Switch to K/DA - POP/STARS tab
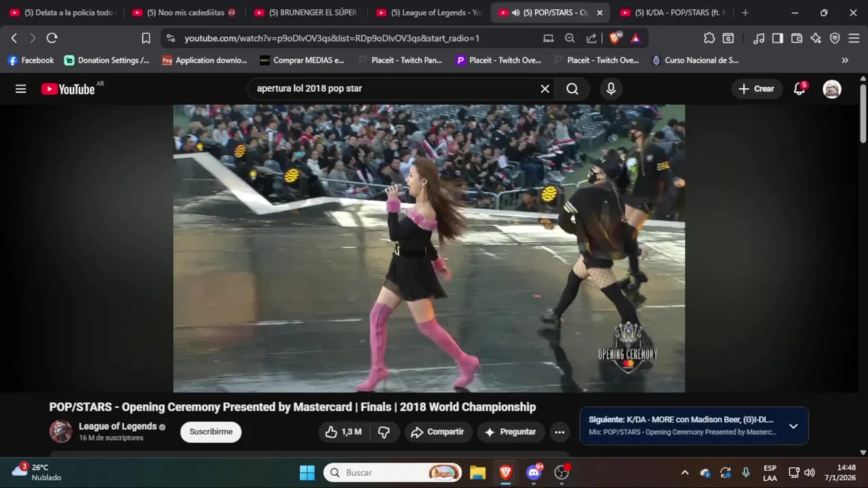The height and width of the screenshot is (488, 868). pyautogui.click(x=673, y=13)
